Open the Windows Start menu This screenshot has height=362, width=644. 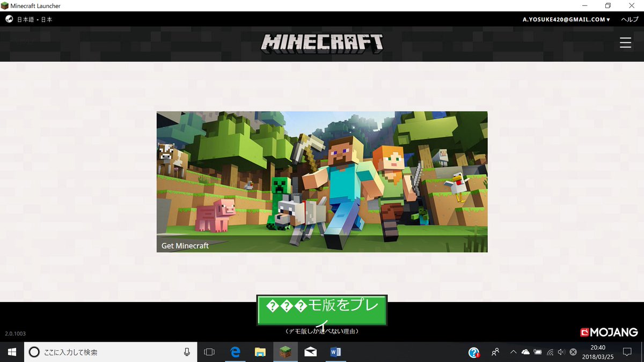point(12,352)
